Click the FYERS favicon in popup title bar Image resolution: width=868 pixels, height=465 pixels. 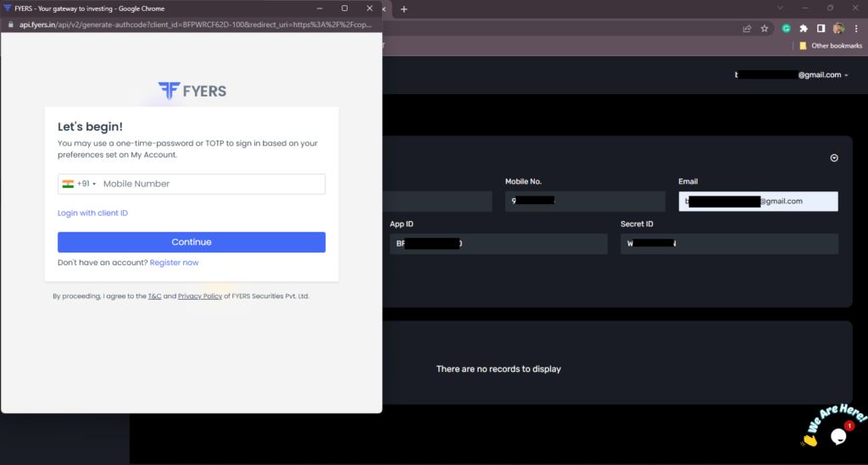pyautogui.click(x=7, y=8)
